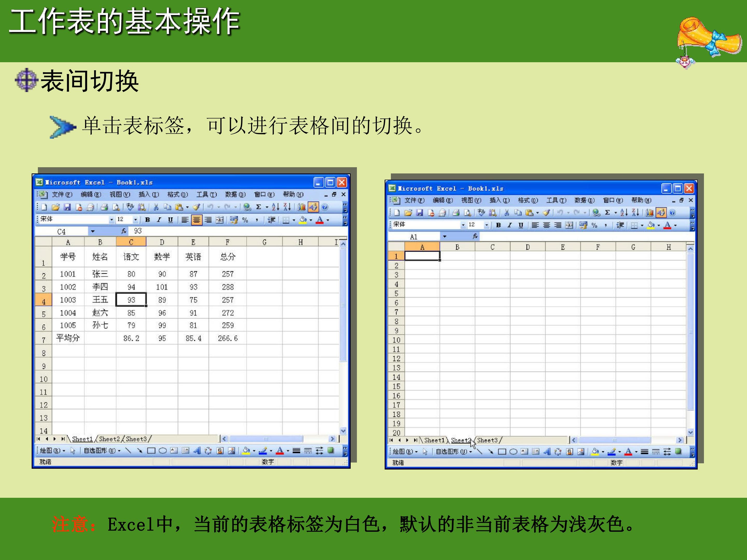
Task: Click the Chart Wizard icon in right Excel window
Action: coord(649,213)
